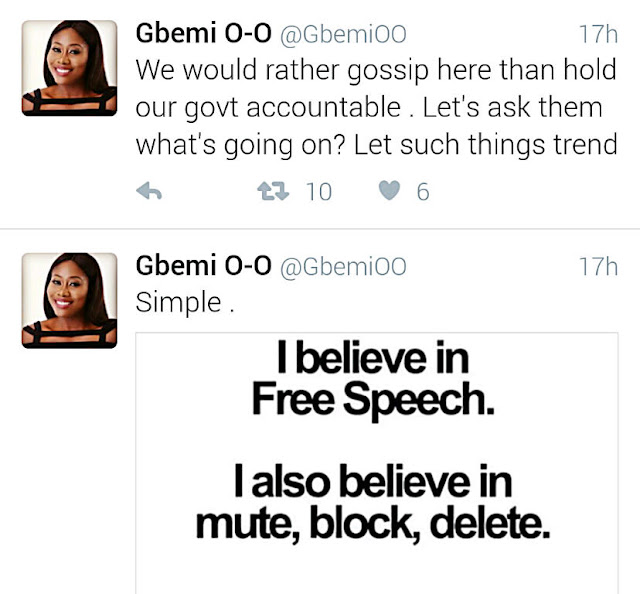Image resolution: width=640 pixels, height=594 pixels.
Task: Open the avatar beside the "Simple ." tweet
Action: pos(69,300)
